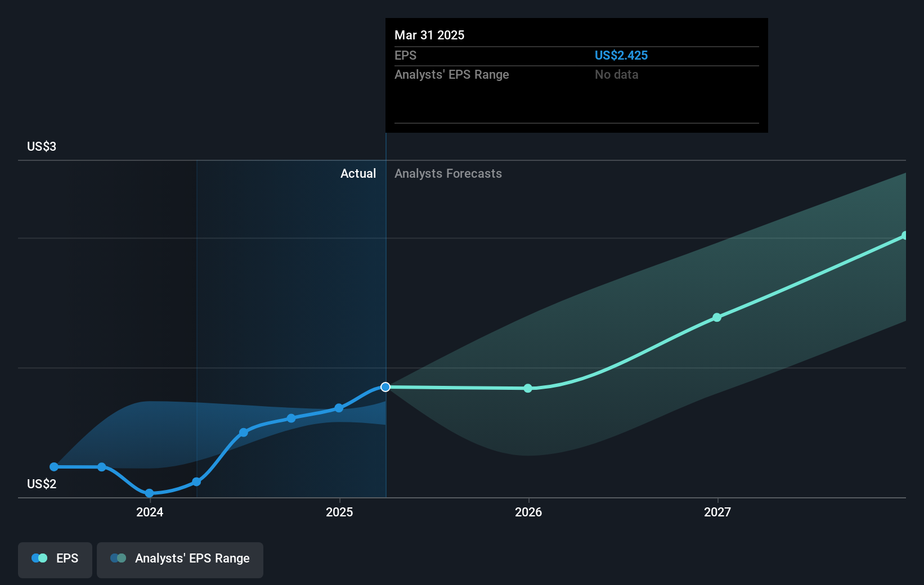Screen dimensions: 924x585
Task: Toggle the Analysts' EPS Range legend button
Action: coord(180,560)
